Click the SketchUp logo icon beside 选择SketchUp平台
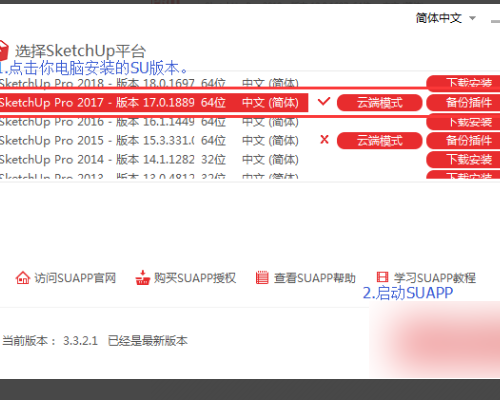The image size is (500, 400). (x=3, y=51)
